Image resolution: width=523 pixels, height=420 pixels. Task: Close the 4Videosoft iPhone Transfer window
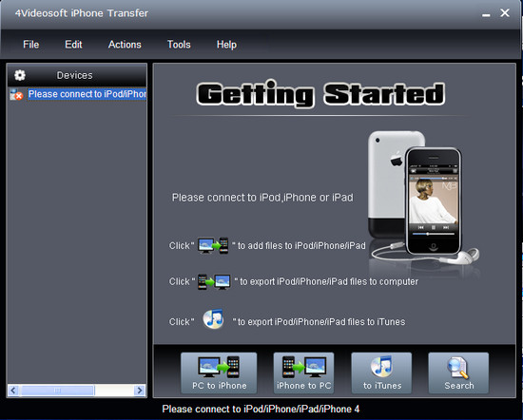(505, 13)
